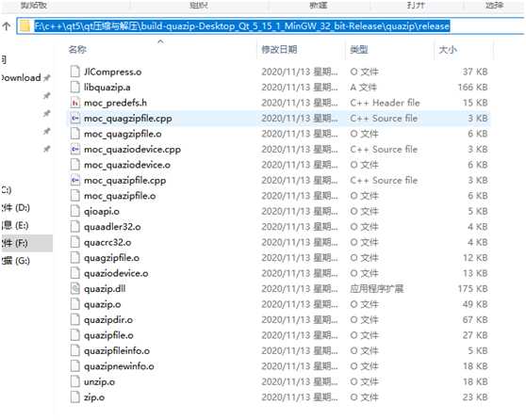
Task: Click the up-directory arrow button
Action: [x=7, y=26]
